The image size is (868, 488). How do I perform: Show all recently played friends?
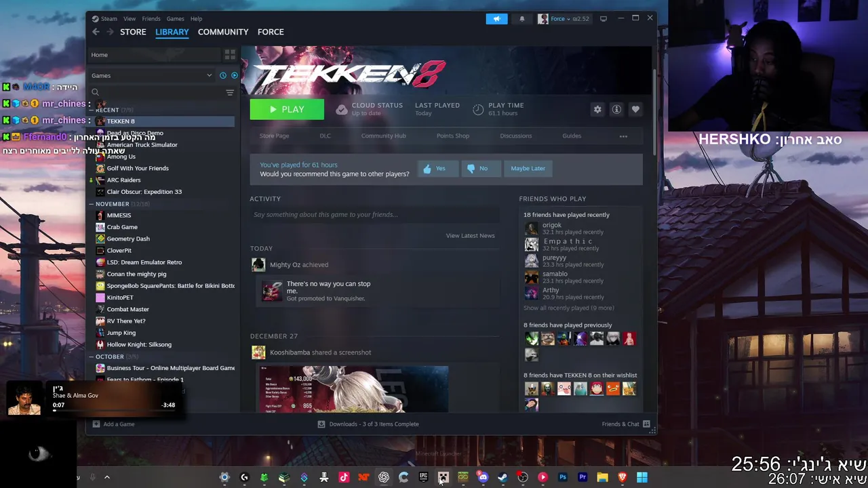click(568, 308)
